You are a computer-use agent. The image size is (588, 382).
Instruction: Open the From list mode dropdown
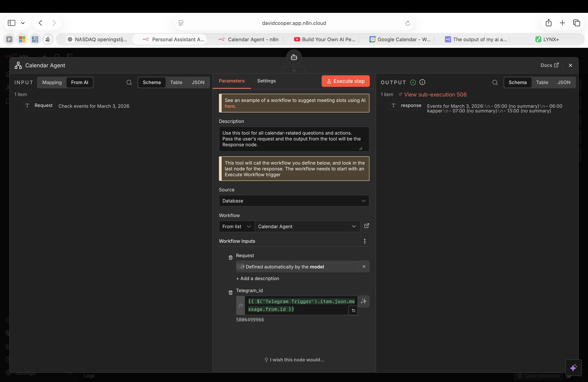coord(236,226)
